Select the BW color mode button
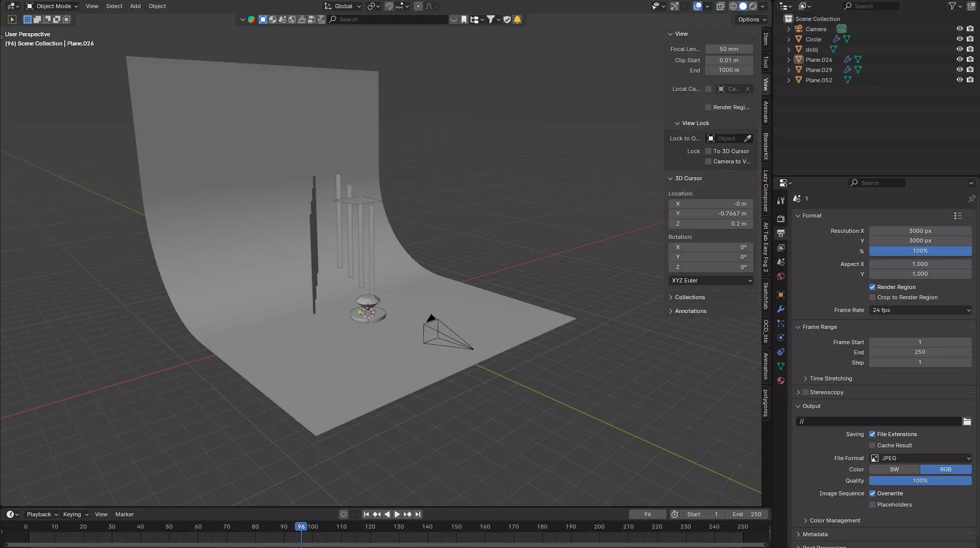Image resolution: width=980 pixels, height=548 pixels. pyautogui.click(x=894, y=469)
